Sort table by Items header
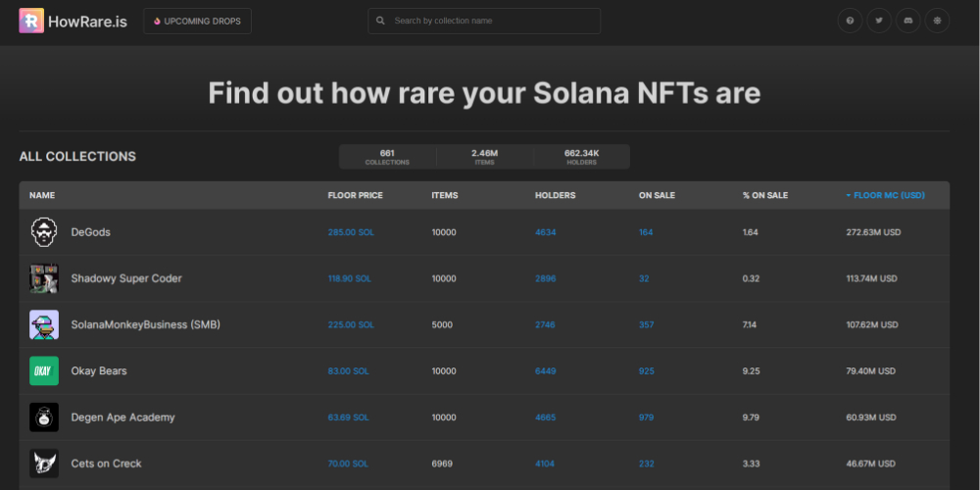The image size is (980, 490). [444, 195]
